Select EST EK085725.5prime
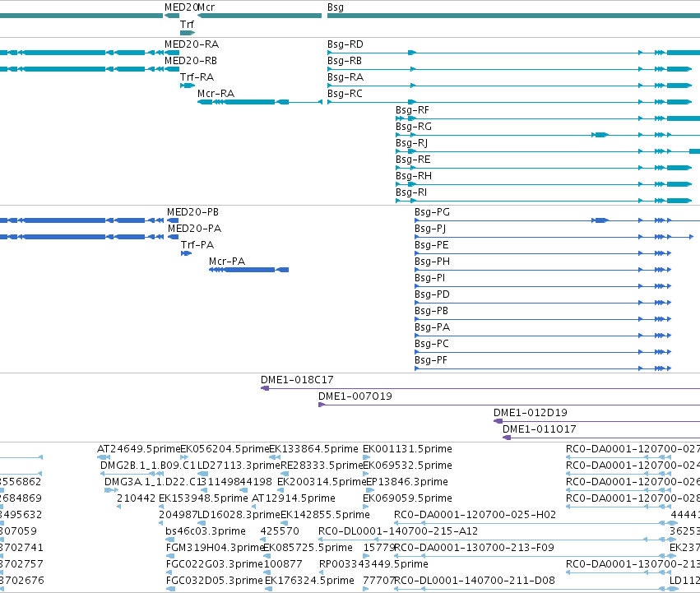This screenshot has height=593, width=700. 308,549
